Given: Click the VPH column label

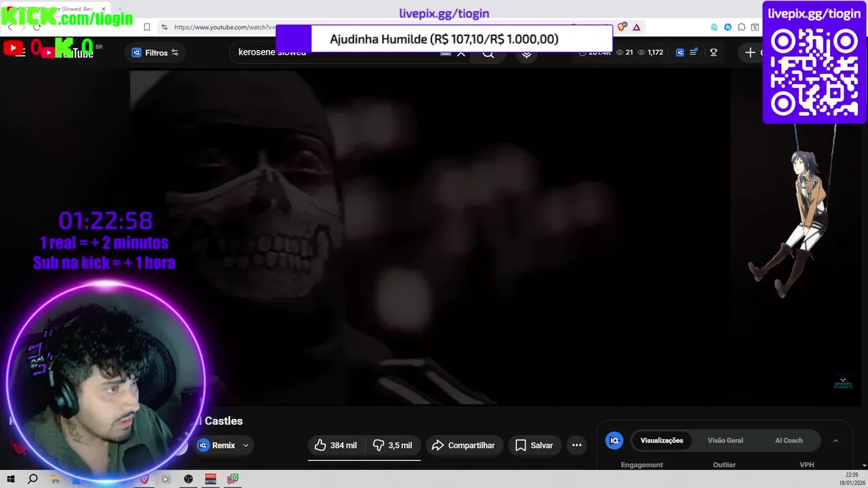Looking at the screenshot, I should (x=807, y=465).
